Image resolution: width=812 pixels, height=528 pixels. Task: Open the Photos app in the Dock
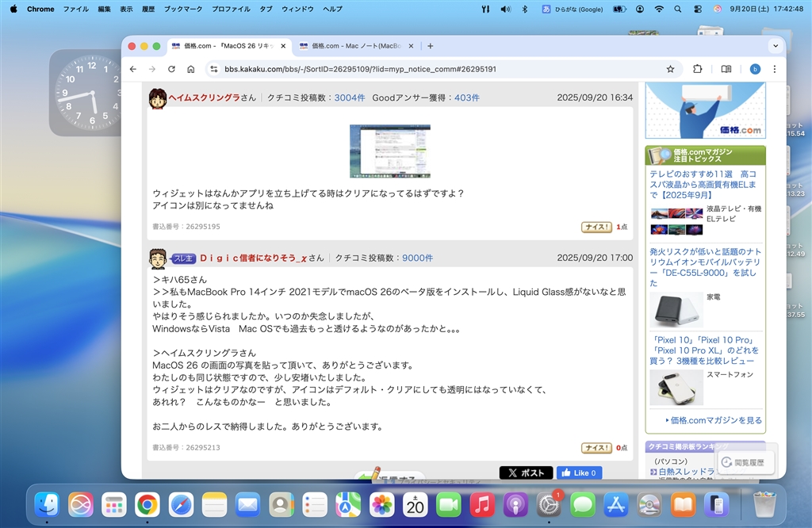pos(381,505)
